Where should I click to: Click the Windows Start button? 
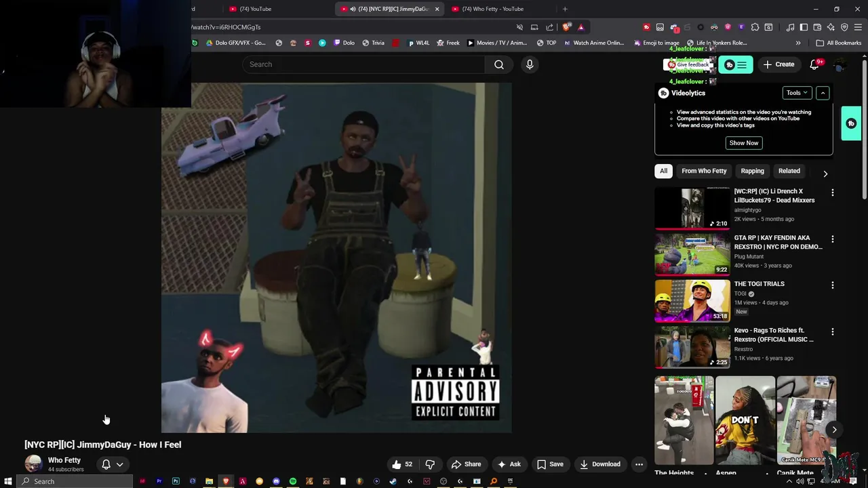[x=8, y=481]
